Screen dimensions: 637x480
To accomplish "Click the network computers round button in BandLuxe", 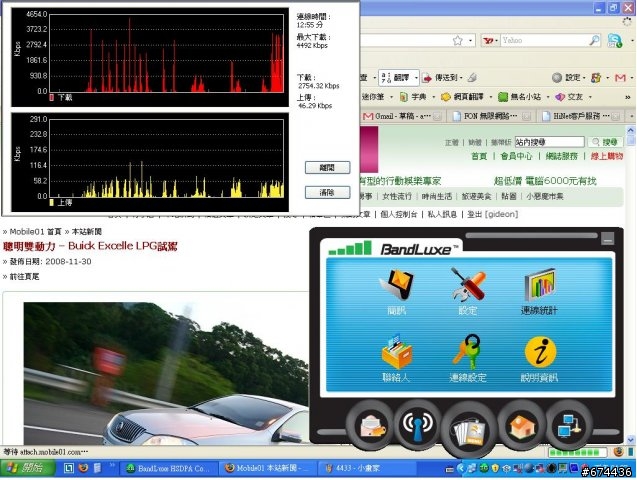I will (568, 426).
